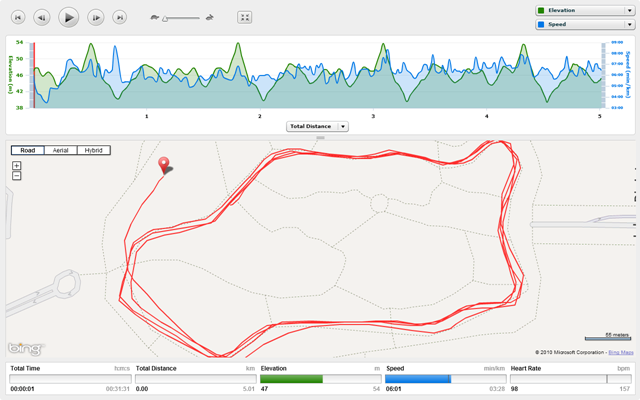
Task: Adjust playback speed slider handle
Action: pos(165,18)
